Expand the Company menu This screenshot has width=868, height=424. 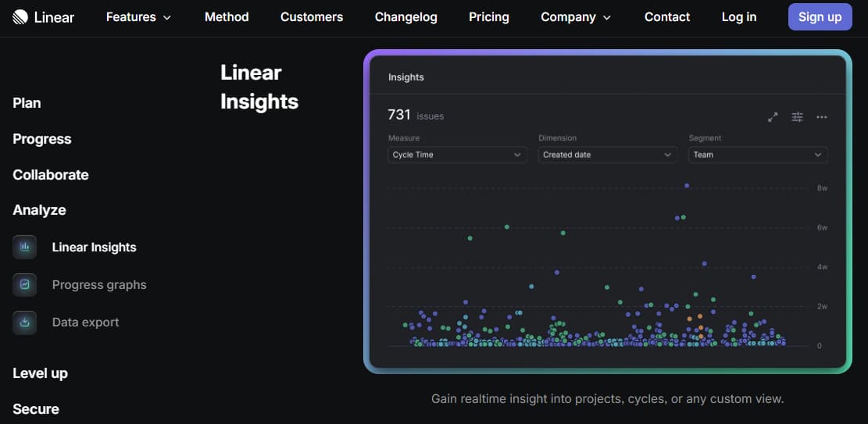coord(576,17)
